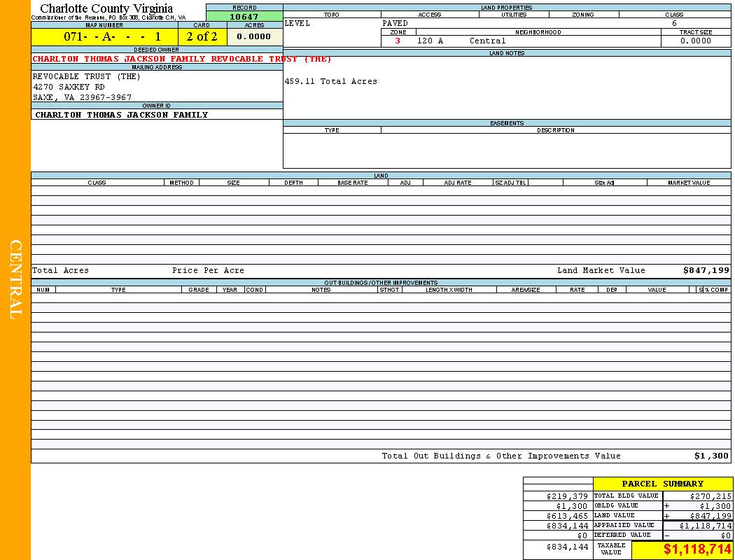
Task: Select the Land Market Value amount $847,199
Action: point(706,270)
